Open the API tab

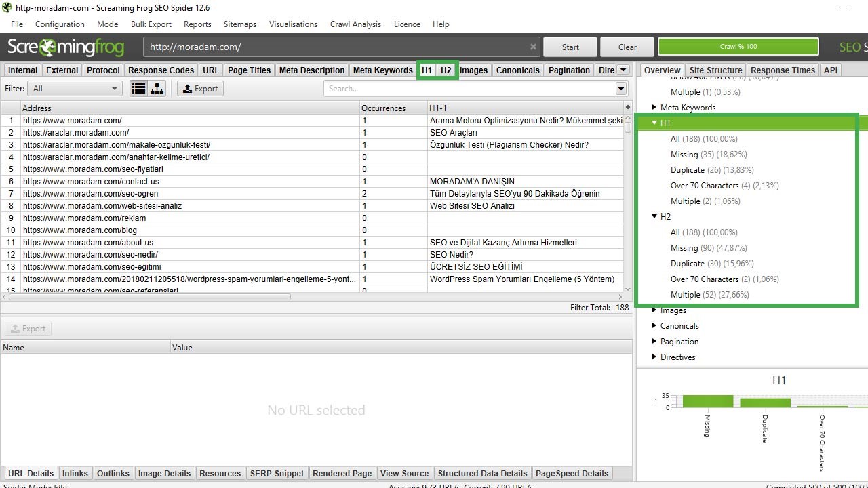[x=831, y=70]
